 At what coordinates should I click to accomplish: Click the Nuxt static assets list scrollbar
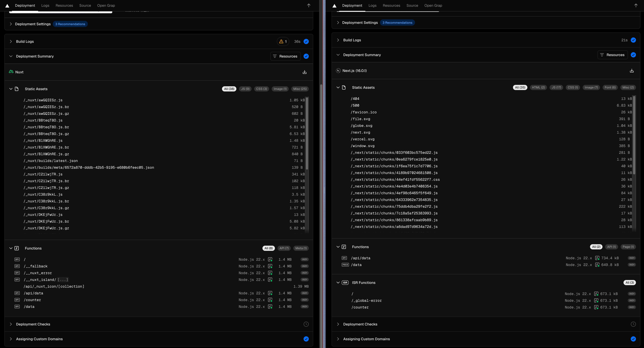point(307,134)
